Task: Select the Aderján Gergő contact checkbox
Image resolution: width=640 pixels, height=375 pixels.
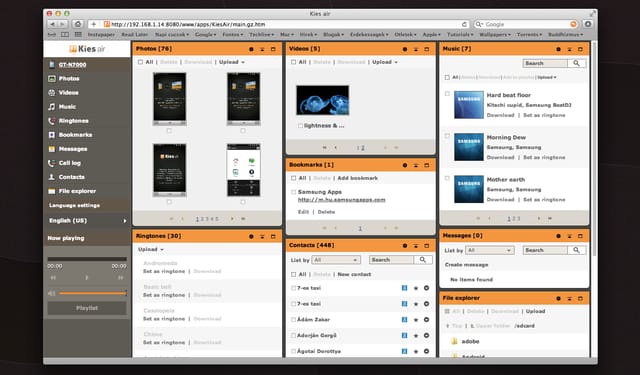Action: pyautogui.click(x=293, y=335)
